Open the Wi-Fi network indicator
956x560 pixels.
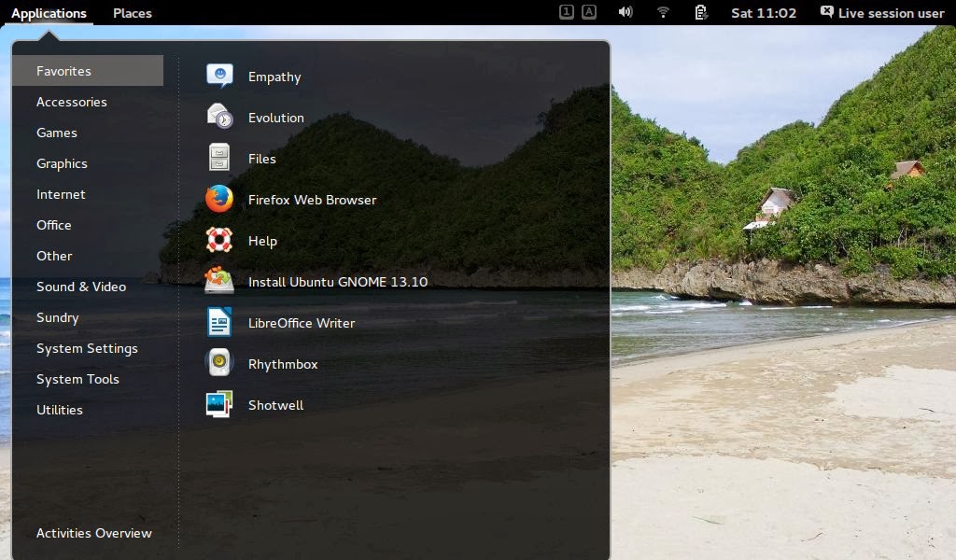[x=663, y=12]
